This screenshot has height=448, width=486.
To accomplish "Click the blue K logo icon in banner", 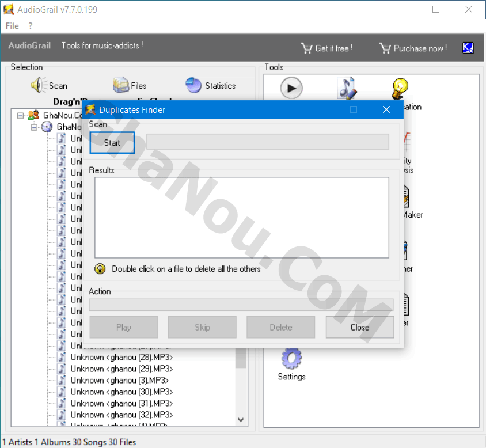I will [x=468, y=48].
